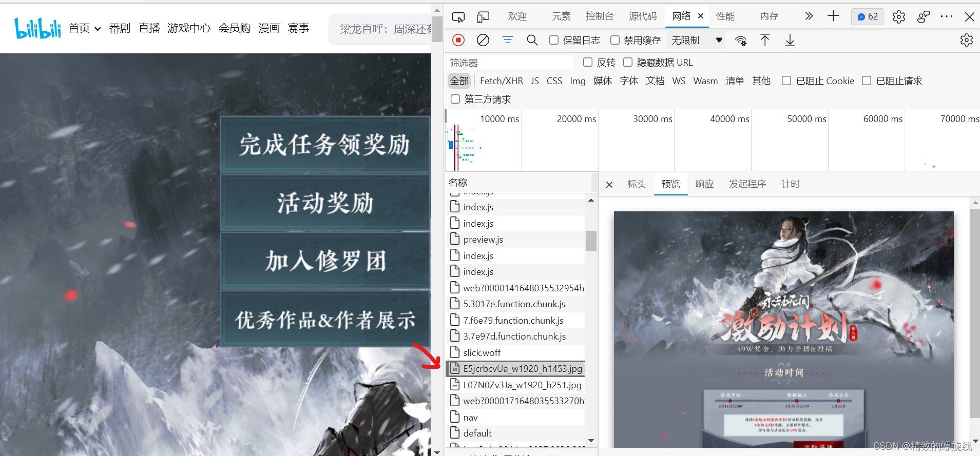The width and height of the screenshot is (980, 456).
Task: Filter requests by CSS type
Action: click(x=554, y=81)
